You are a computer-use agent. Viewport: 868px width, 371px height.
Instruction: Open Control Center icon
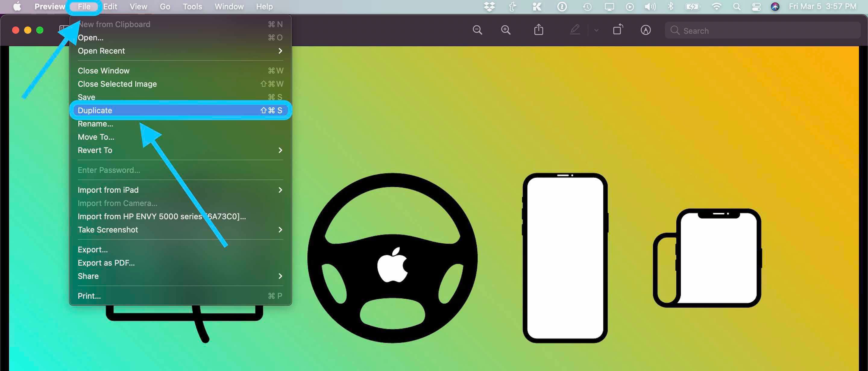(x=756, y=6)
